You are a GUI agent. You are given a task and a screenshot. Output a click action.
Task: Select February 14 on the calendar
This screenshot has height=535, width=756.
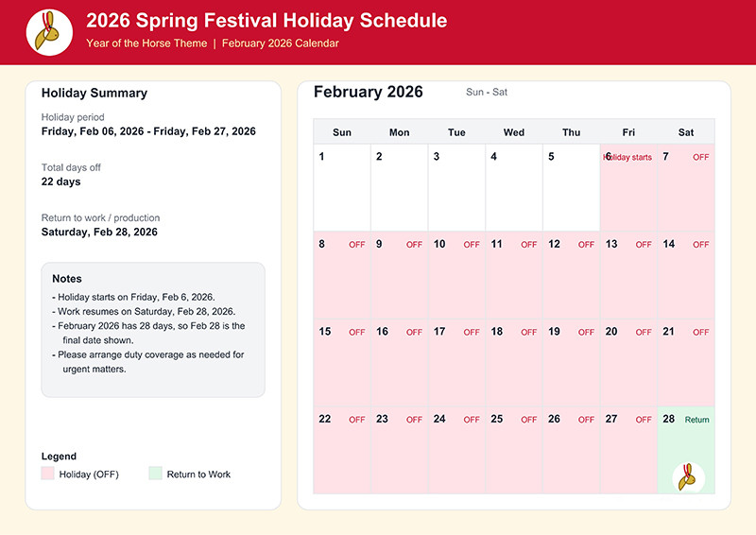(x=686, y=275)
